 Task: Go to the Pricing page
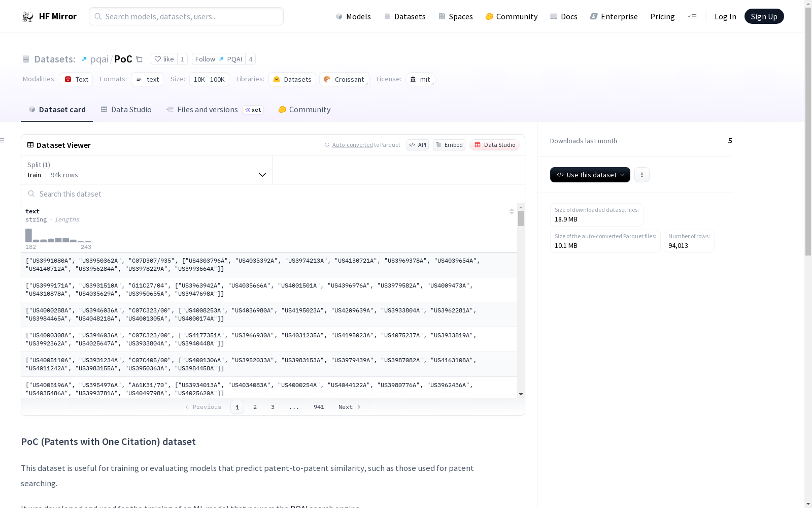tap(662, 16)
